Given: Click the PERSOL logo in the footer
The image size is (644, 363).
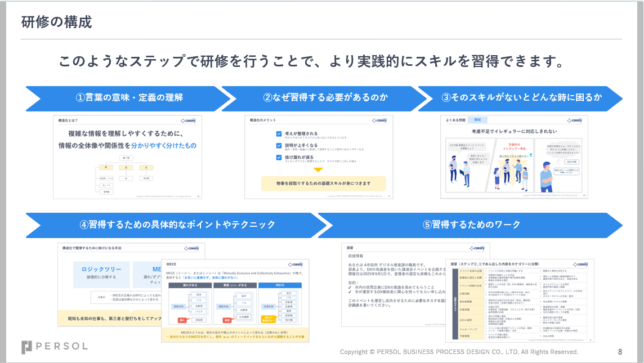Looking at the screenshot, I should (x=55, y=346).
